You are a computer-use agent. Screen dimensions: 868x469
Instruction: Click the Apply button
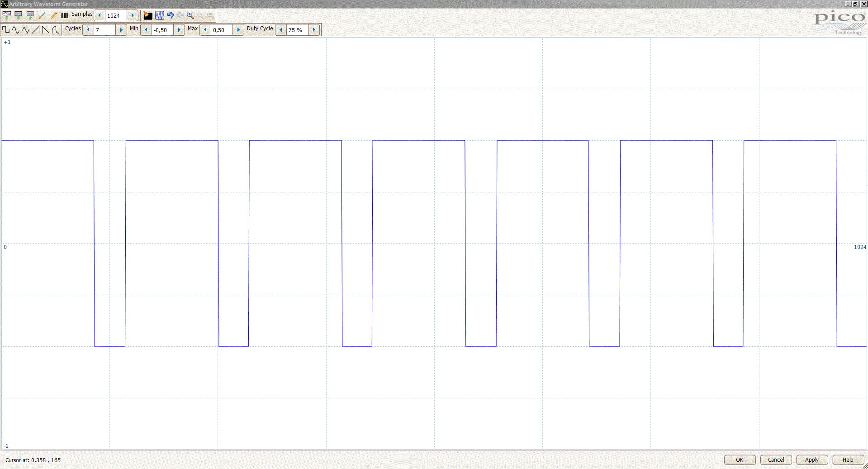(812, 459)
